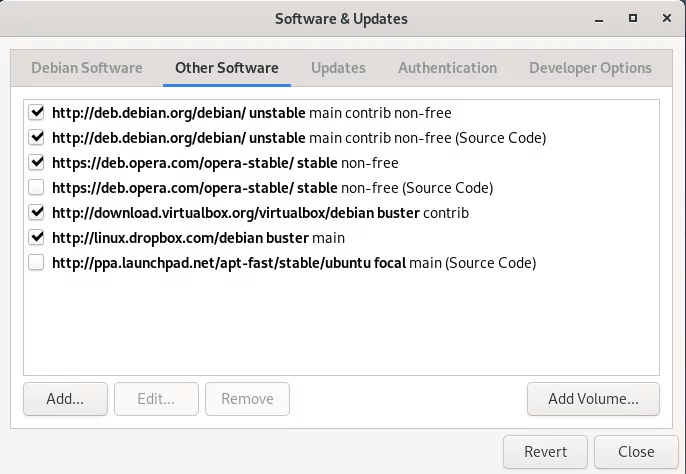This screenshot has height=474, width=686.
Task: Switch to the Debian Software tab
Action: click(x=87, y=68)
